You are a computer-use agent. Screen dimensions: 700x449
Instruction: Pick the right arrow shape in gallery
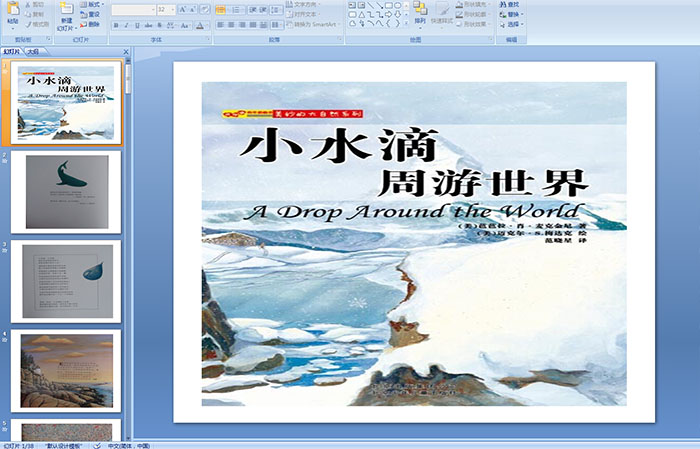388,15
